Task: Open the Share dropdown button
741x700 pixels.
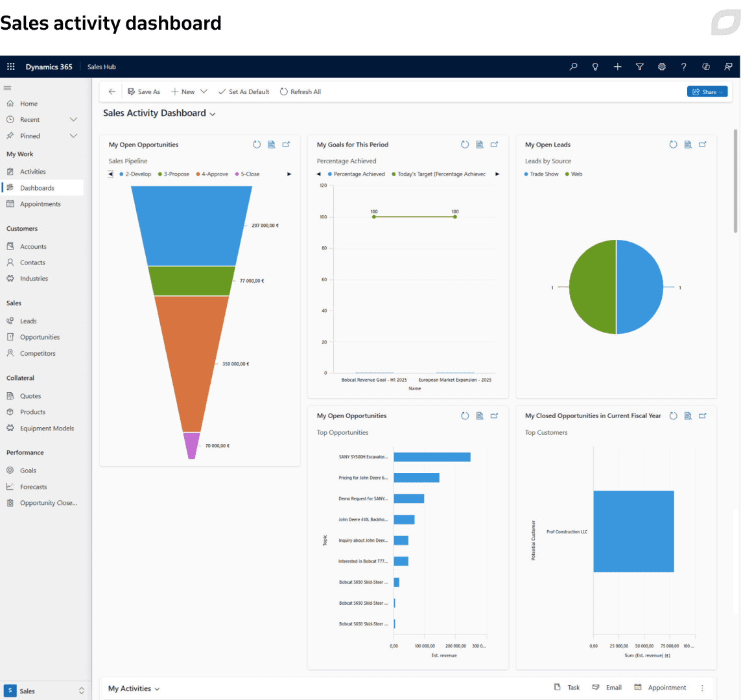Action: point(707,91)
